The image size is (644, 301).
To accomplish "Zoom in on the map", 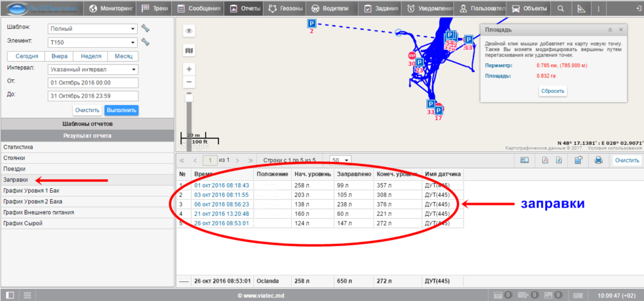I will pos(188,69).
